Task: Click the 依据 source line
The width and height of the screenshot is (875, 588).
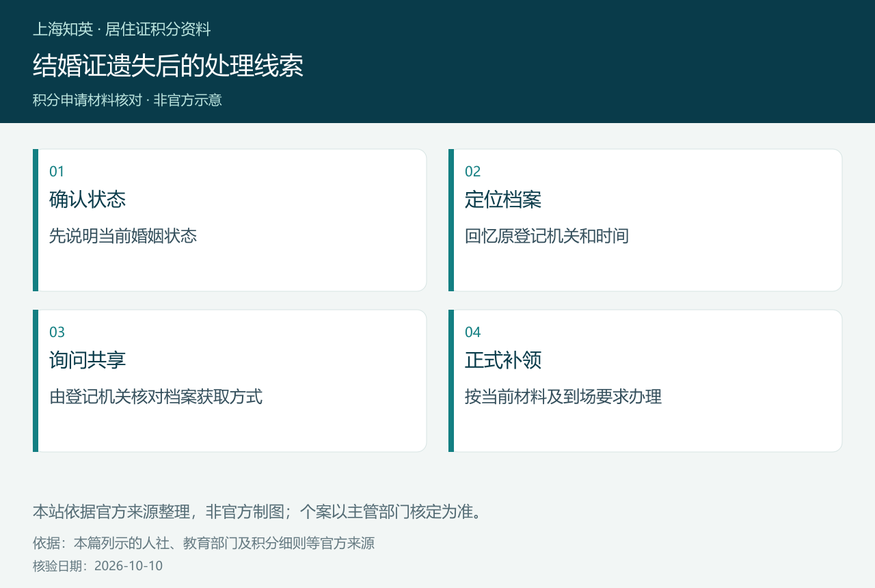Action: pyautogui.click(x=204, y=544)
